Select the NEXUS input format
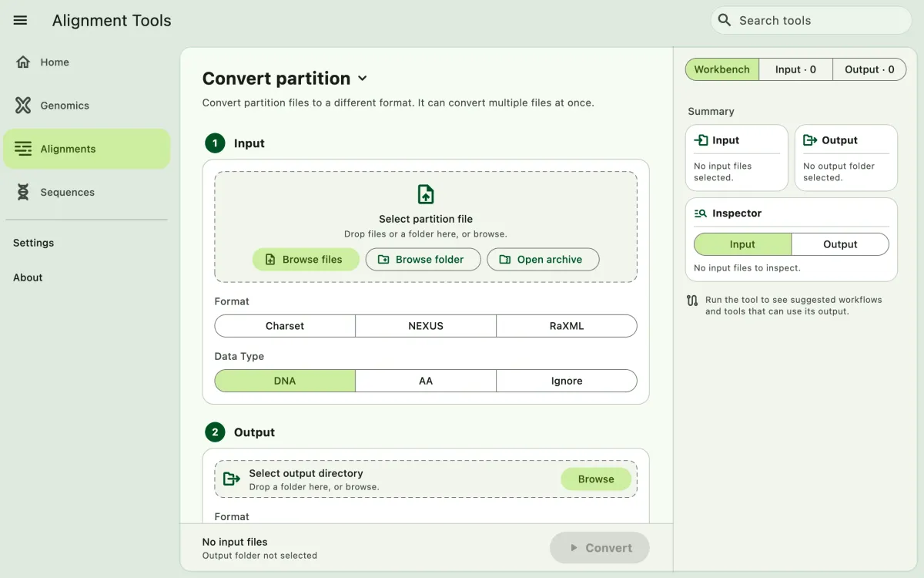This screenshot has height=578, width=924. pos(426,326)
